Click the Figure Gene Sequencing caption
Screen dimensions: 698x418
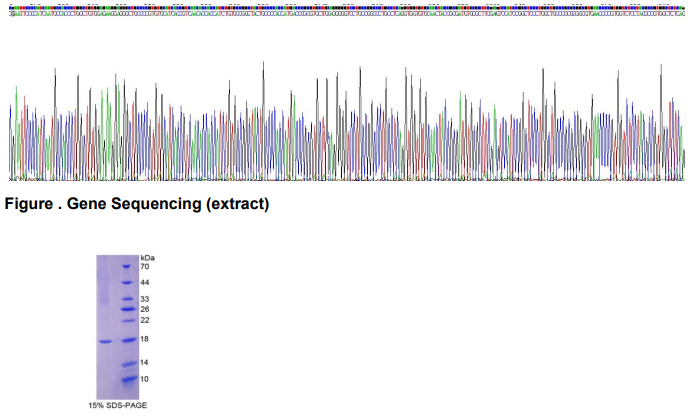point(137,205)
